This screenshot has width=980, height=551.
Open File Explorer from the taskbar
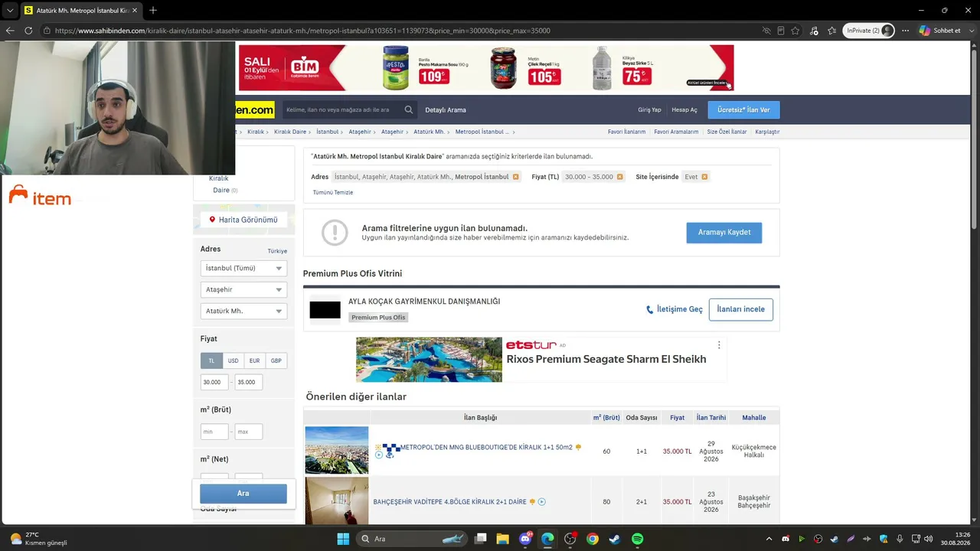(502, 539)
